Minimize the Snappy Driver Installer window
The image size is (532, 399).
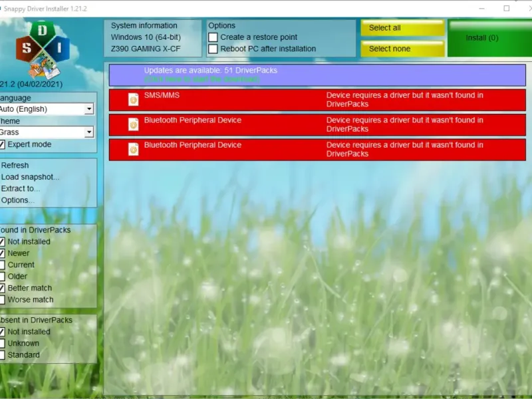click(481, 9)
